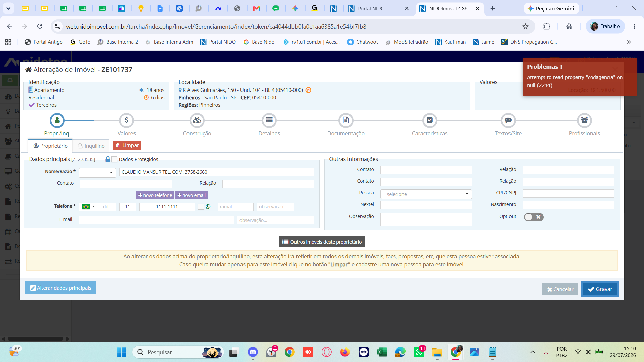The height and width of the screenshot is (362, 644).
Task: Bookmark this page with the star icon
Action: click(525, 26)
